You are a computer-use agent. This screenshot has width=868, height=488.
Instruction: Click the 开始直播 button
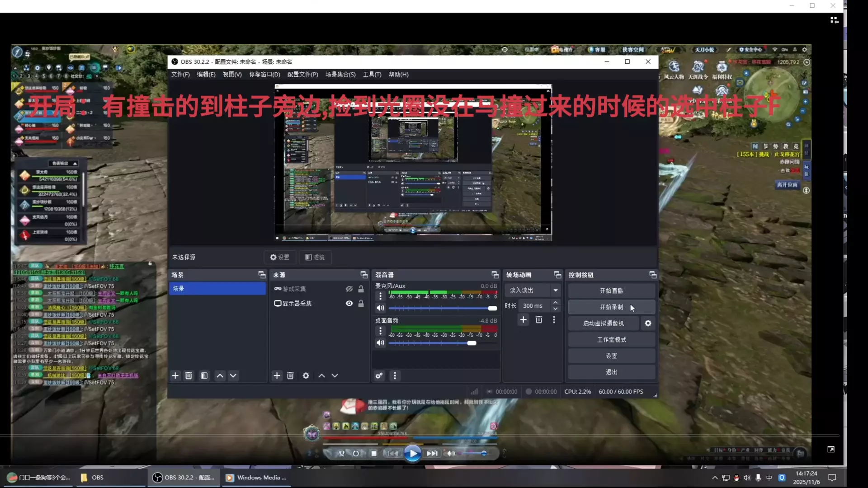611,291
